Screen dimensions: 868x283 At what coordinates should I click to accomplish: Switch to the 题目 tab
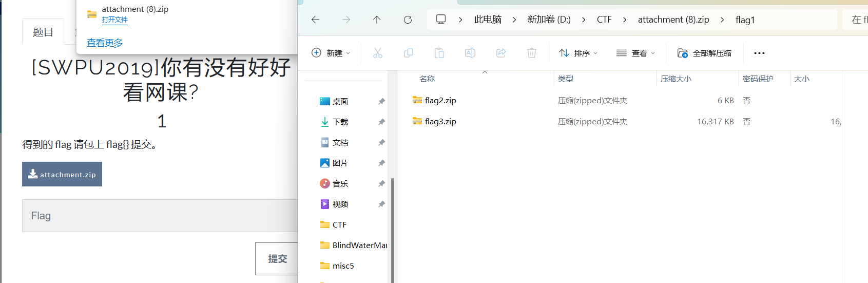(43, 32)
